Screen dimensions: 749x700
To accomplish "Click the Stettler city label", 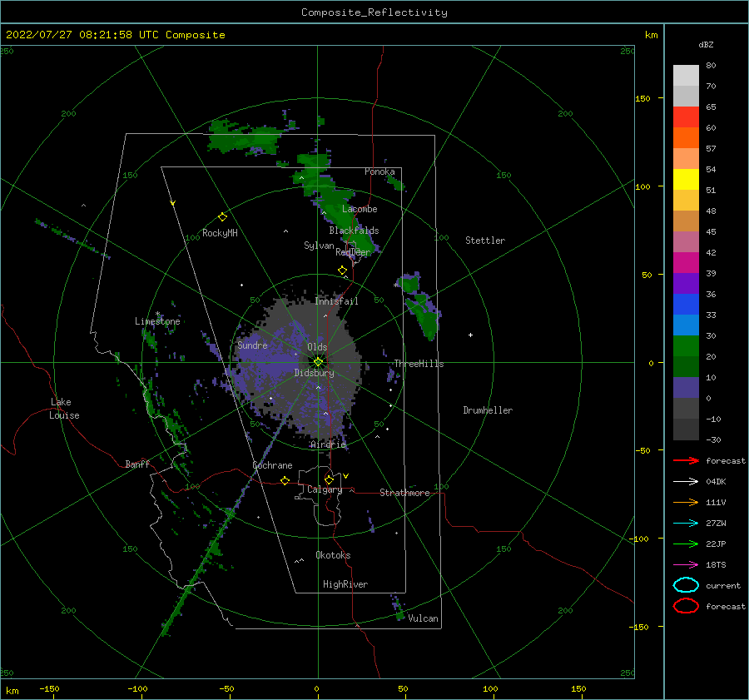I will [x=485, y=241].
